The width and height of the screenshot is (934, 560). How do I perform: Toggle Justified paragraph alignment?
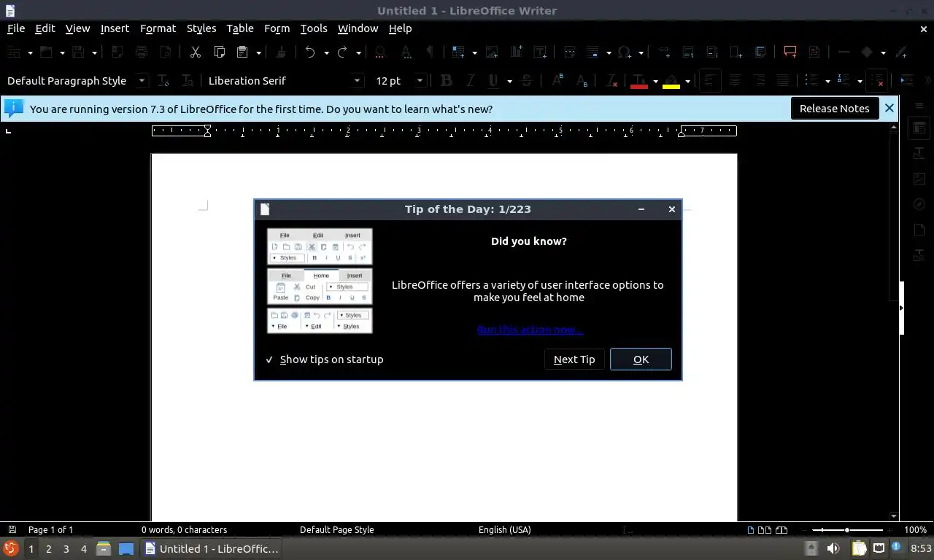coord(783,80)
